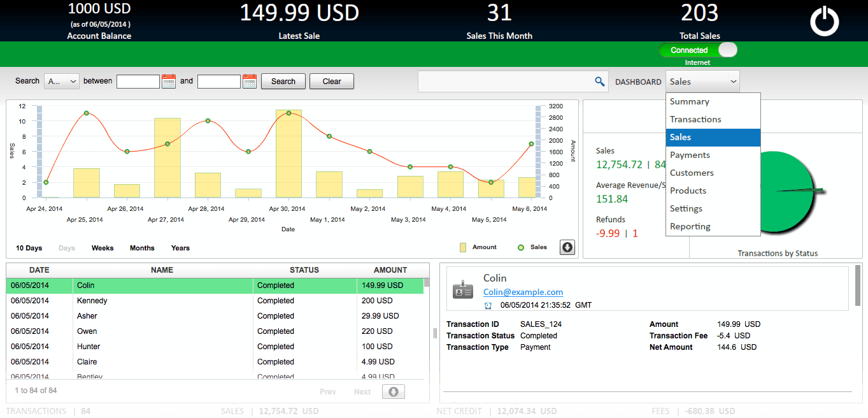
Task: Expand the Search field type dropdown
Action: point(62,81)
